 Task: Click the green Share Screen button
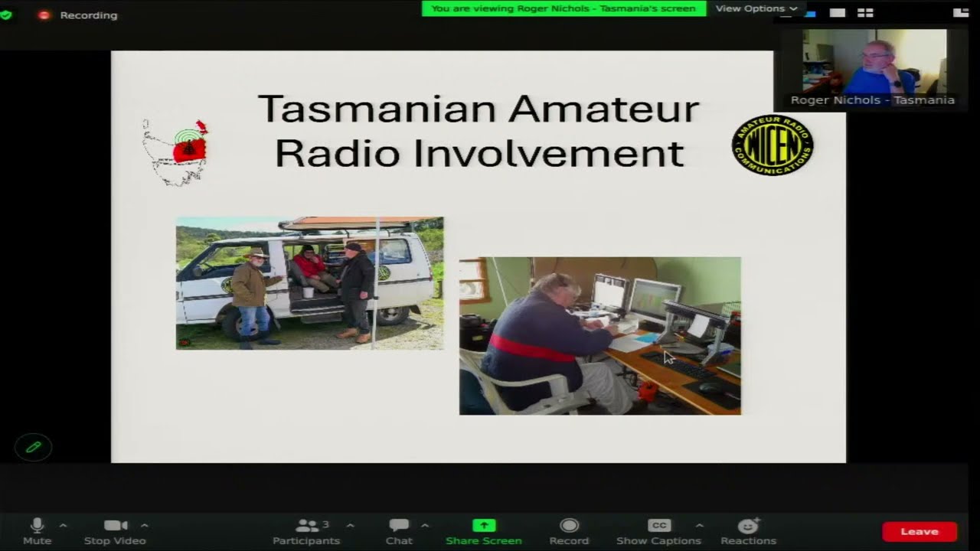pyautogui.click(x=484, y=531)
